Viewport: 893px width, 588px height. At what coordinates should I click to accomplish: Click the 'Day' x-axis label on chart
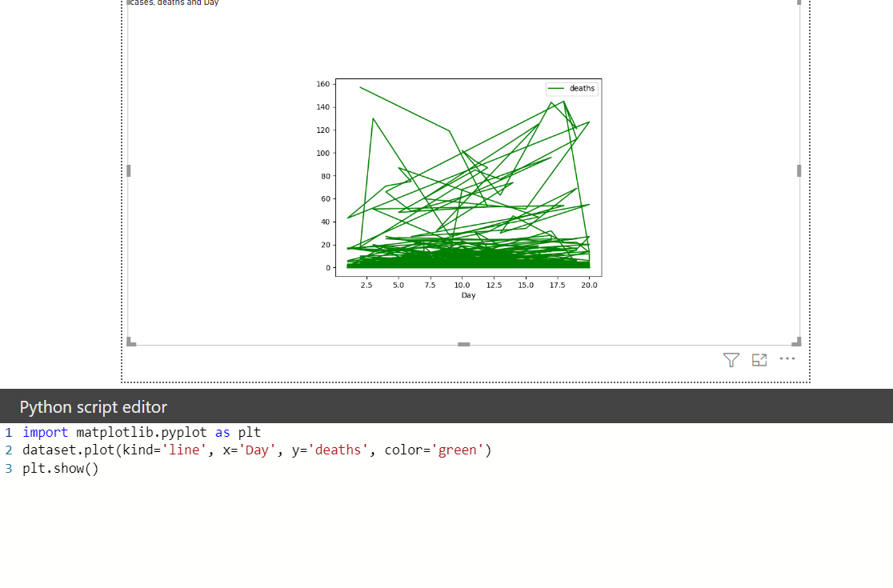(x=468, y=295)
